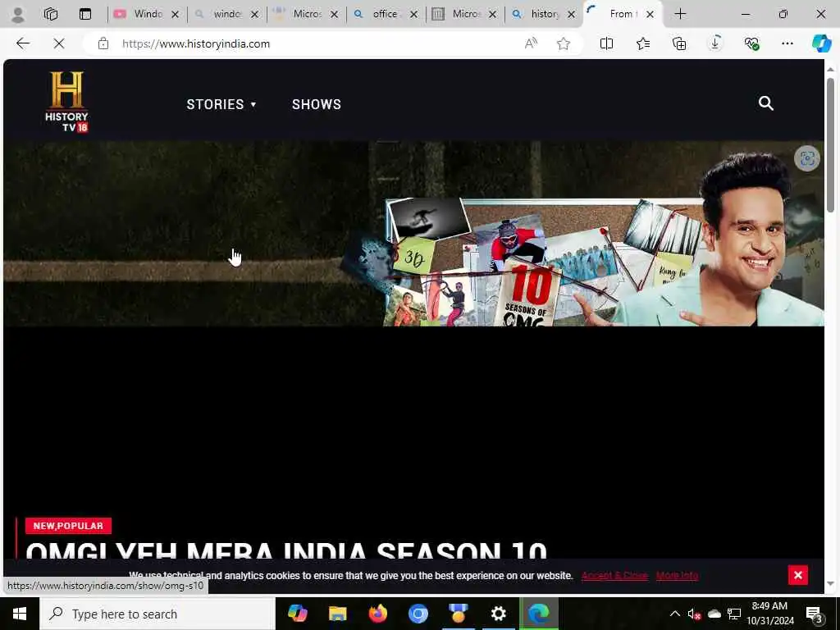Close the history search tab

pyautogui.click(x=571, y=15)
